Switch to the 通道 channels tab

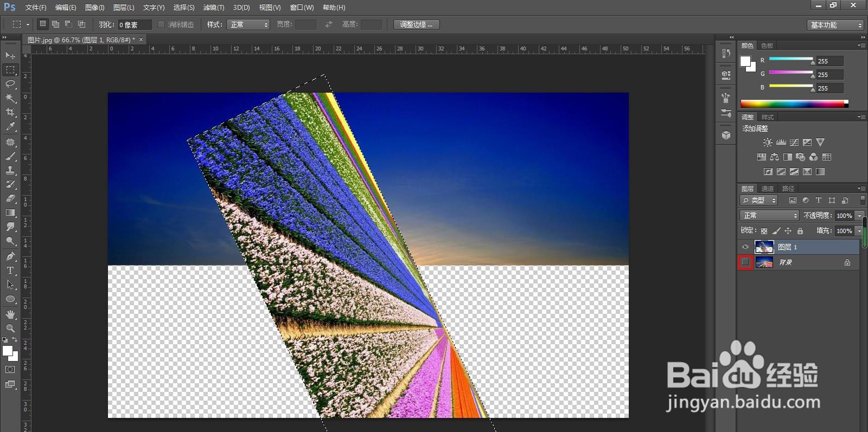click(x=768, y=189)
